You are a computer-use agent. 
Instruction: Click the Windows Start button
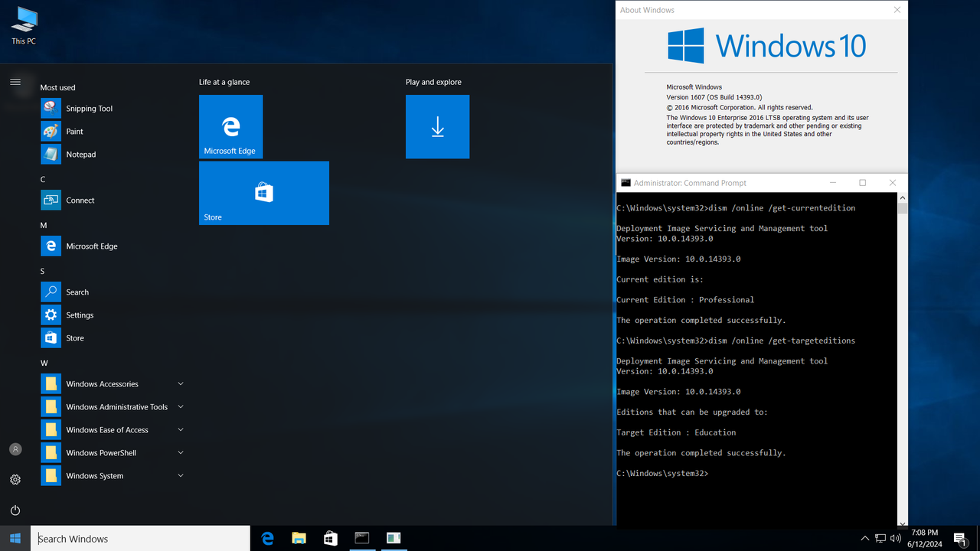[x=15, y=539]
